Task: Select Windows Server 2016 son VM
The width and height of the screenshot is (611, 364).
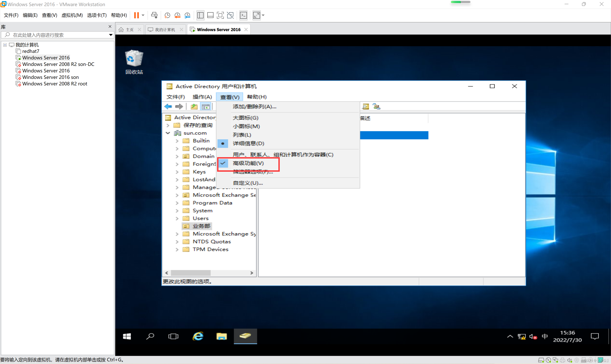Action: coord(51,77)
